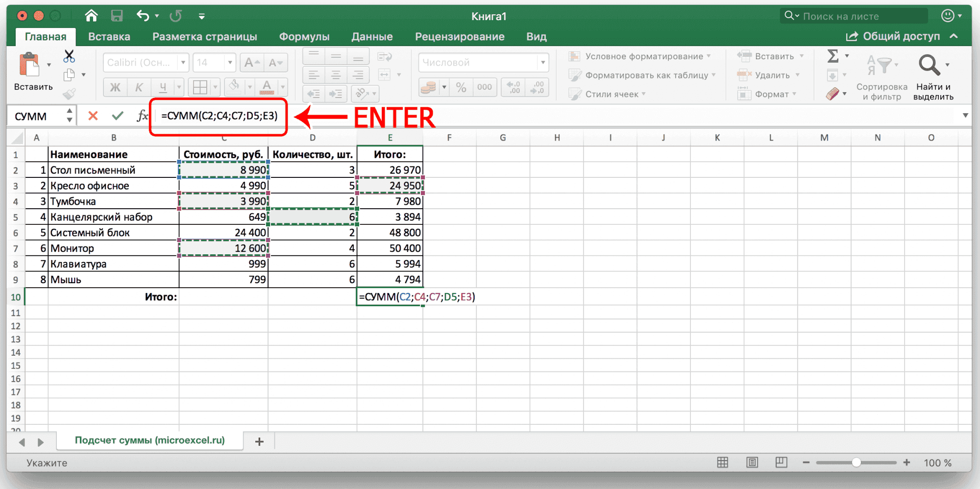The image size is (980, 489).
Task: Click the fx insert function icon
Action: [142, 116]
